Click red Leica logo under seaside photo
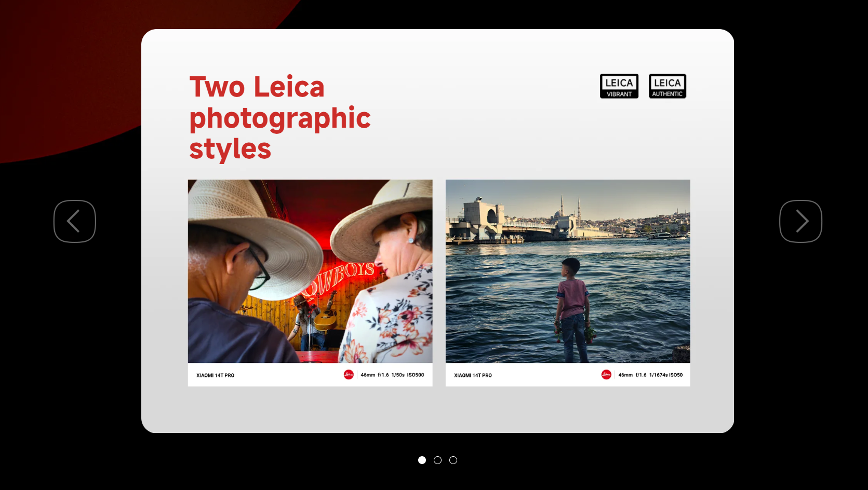This screenshot has height=490, width=868. coord(606,375)
